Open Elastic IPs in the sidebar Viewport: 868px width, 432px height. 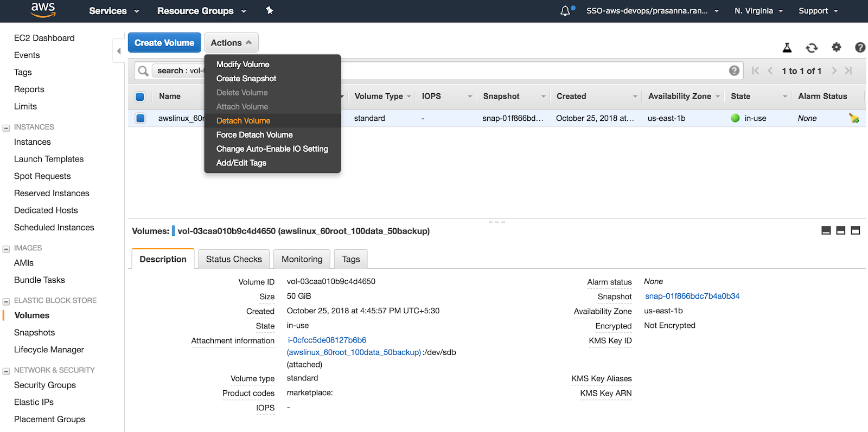34,402
